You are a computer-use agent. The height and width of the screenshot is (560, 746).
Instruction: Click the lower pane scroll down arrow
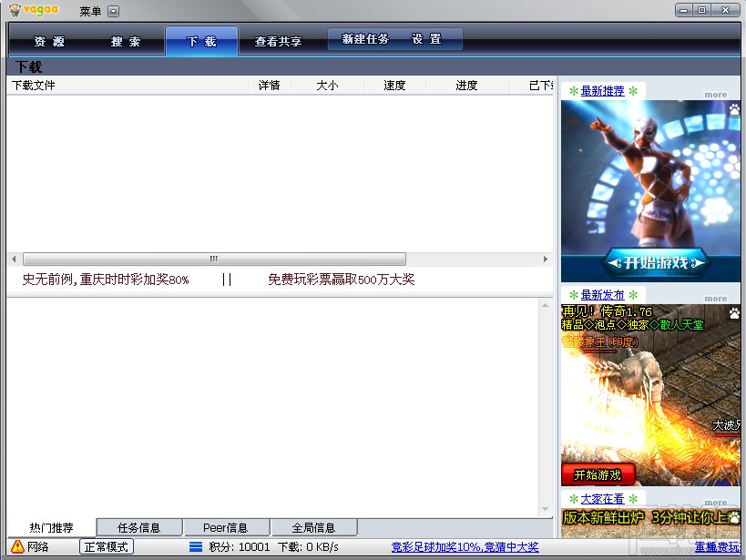point(546,509)
